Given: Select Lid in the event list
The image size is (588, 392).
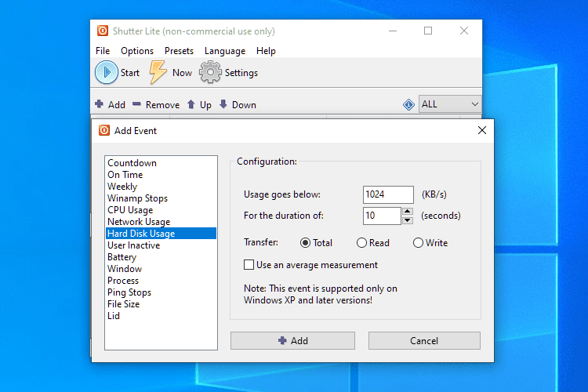Looking at the screenshot, I should click(161, 316).
